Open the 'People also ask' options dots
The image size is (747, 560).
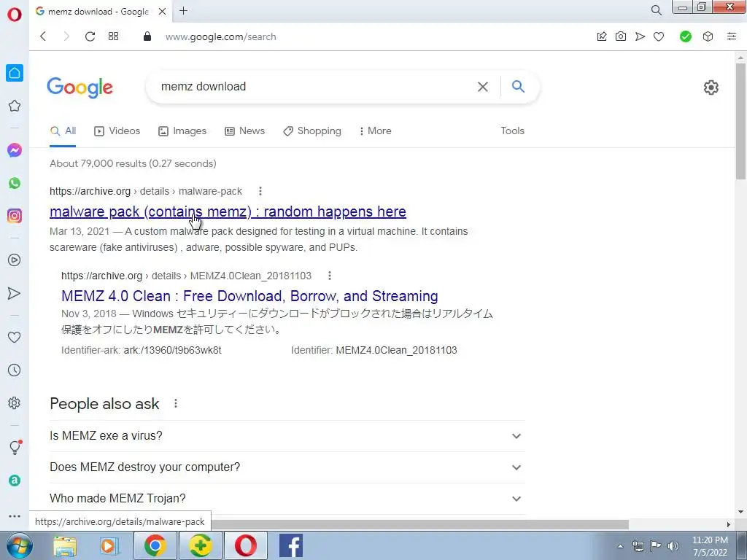pyautogui.click(x=176, y=403)
